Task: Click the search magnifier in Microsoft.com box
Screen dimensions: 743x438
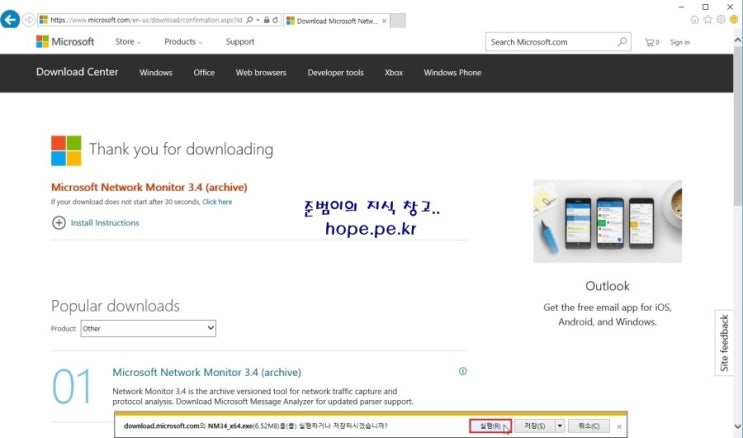Action: tap(622, 42)
